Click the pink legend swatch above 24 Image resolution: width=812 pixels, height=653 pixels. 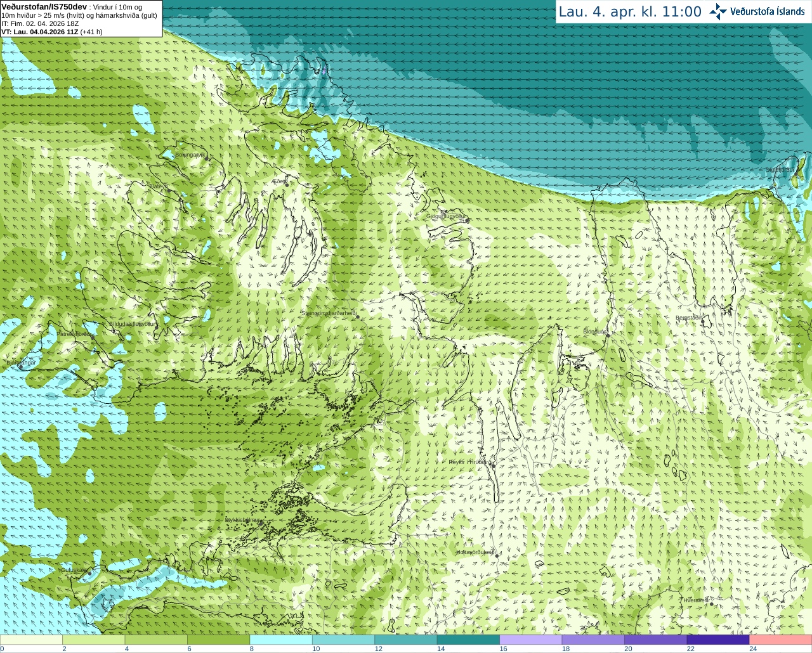click(x=780, y=640)
